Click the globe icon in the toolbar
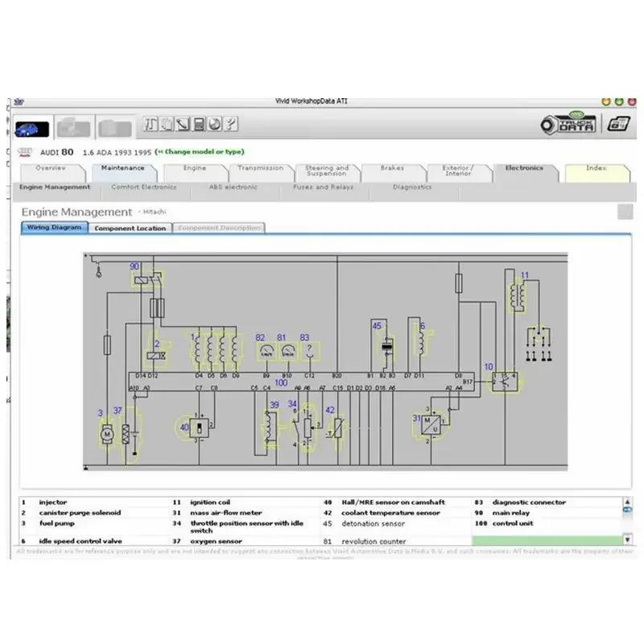The height and width of the screenshot is (644, 644). (x=215, y=124)
